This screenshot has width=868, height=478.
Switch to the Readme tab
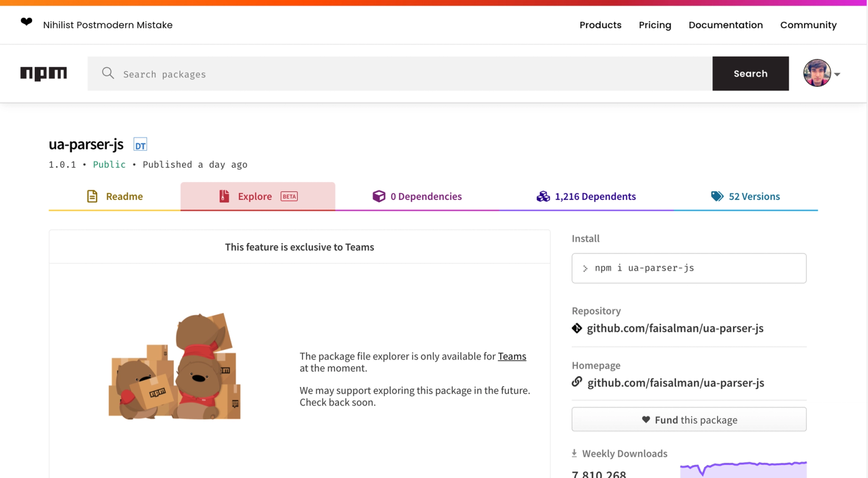(114, 196)
